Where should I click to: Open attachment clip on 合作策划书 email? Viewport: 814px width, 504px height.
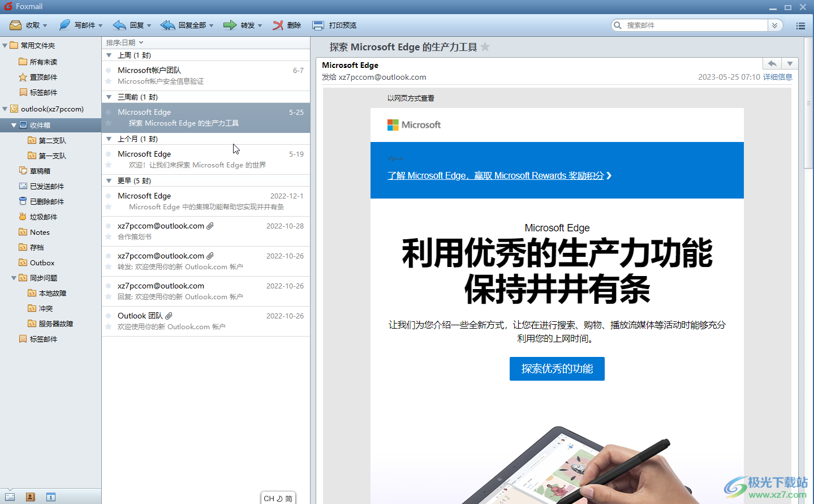210,226
